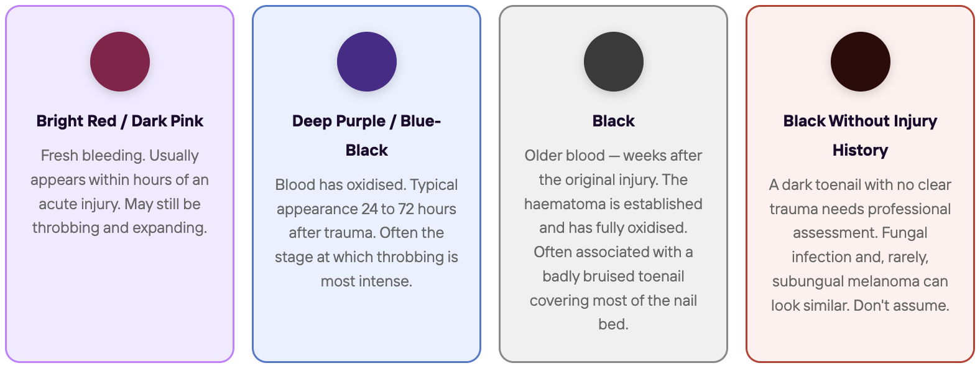The width and height of the screenshot is (980, 368).
Task: Click the 'A dark toenail' description paragraph
Action: 861,245
